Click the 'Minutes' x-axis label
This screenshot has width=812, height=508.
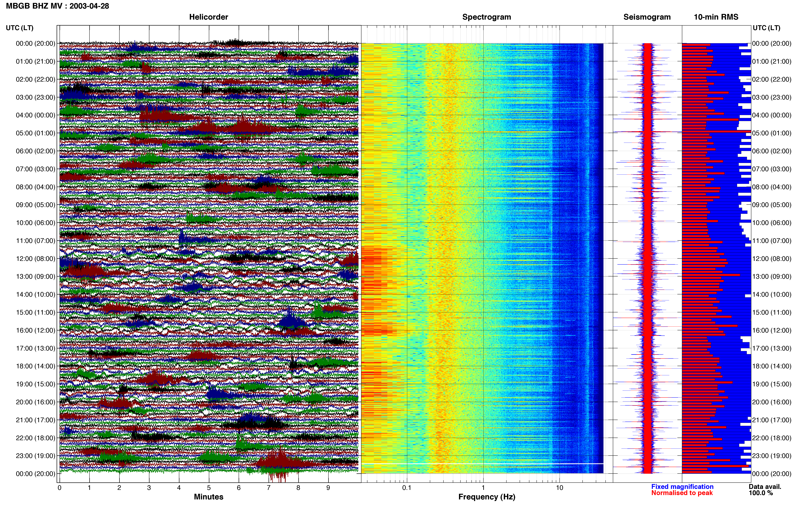[209, 497]
